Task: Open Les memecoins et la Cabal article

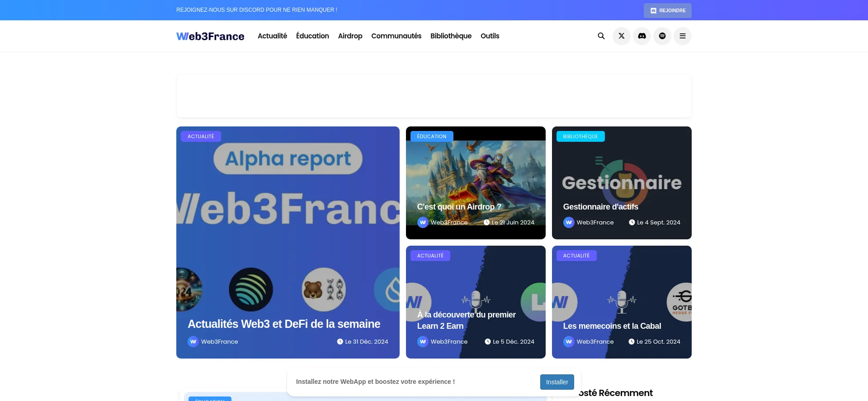Action: [612, 326]
